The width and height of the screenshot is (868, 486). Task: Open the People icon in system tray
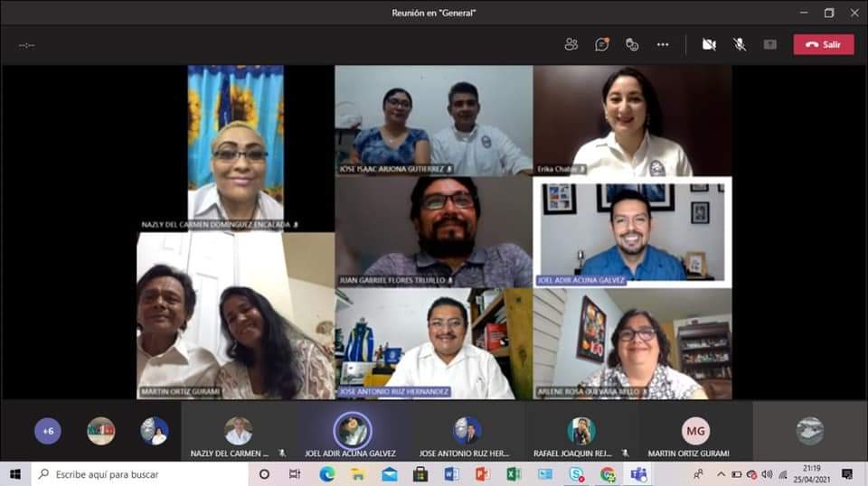699,474
